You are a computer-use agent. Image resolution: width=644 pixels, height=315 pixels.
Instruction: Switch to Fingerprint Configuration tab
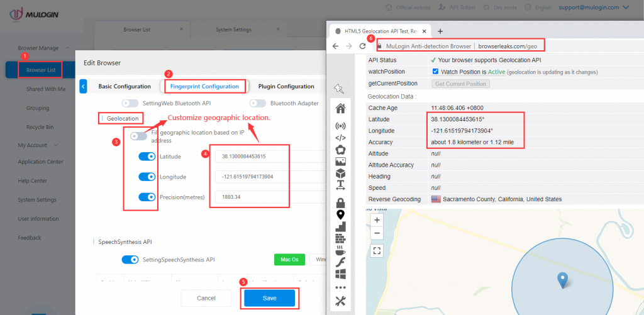(x=204, y=86)
